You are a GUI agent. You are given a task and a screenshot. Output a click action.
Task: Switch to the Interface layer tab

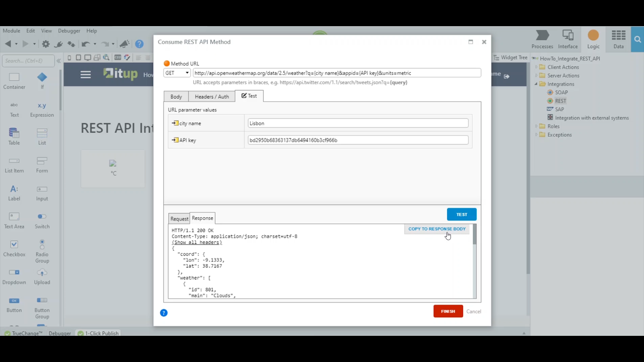(568, 39)
